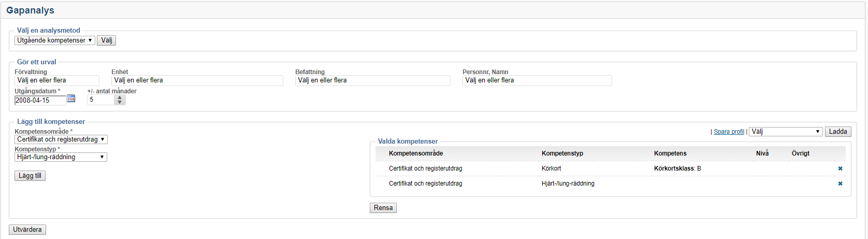Remove the Hjärt-/lung-räddning competence row
868x239 pixels.
click(x=840, y=184)
